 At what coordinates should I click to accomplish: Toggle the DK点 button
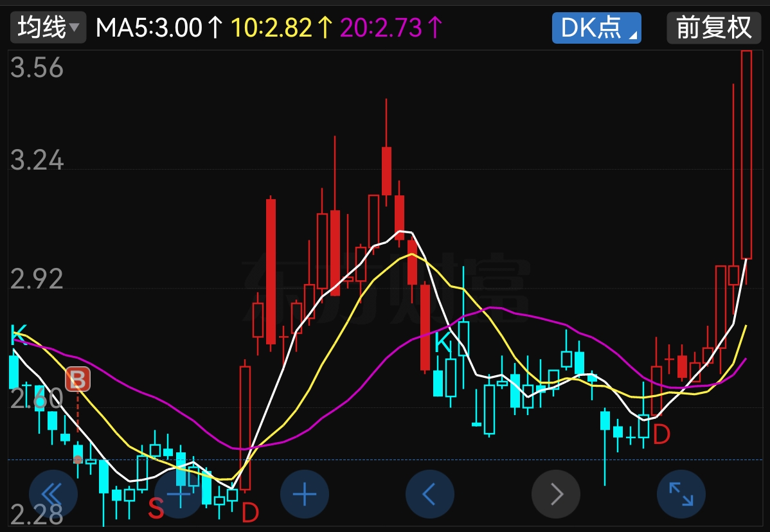point(596,28)
